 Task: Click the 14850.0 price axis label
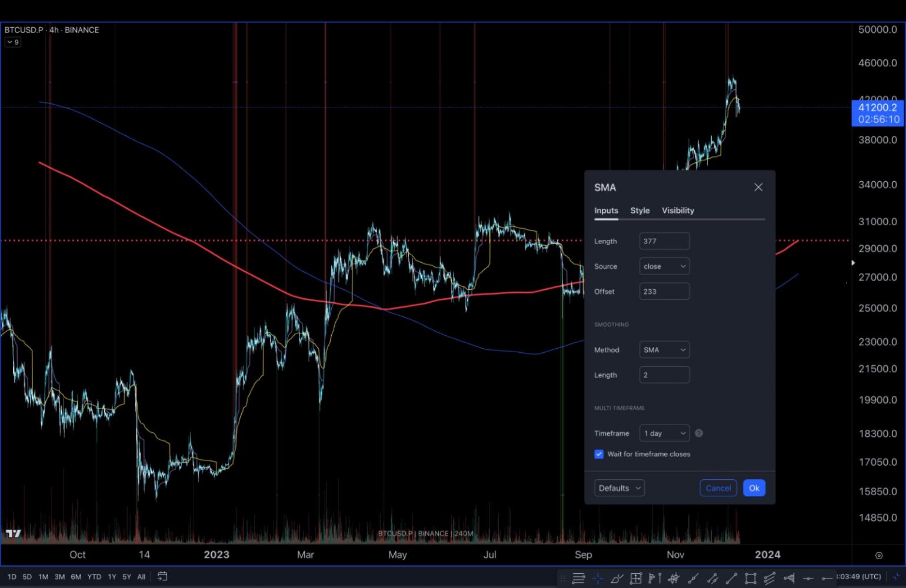[x=878, y=517]
